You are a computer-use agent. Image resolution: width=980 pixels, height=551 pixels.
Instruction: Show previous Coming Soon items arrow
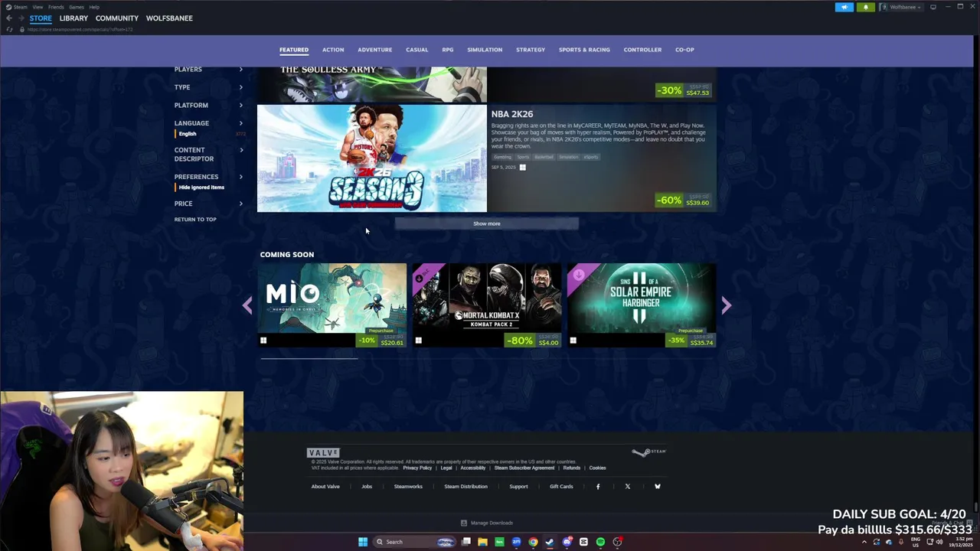pos(247,306)
